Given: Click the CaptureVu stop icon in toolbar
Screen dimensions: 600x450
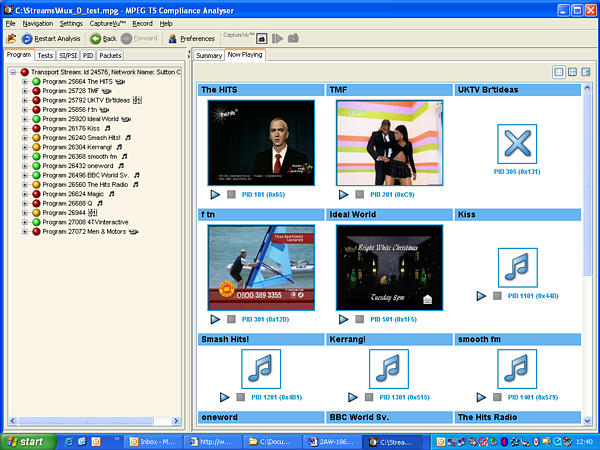Looking at the screenshot, I should [261, 38].
